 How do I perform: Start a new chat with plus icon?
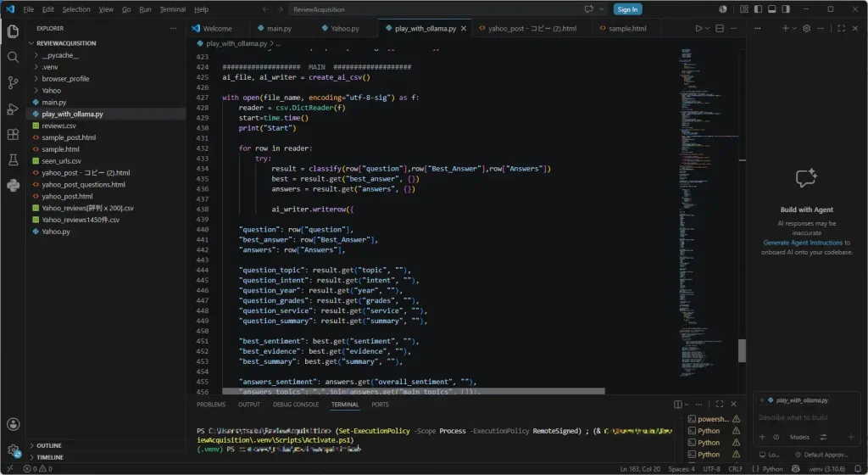785,28
